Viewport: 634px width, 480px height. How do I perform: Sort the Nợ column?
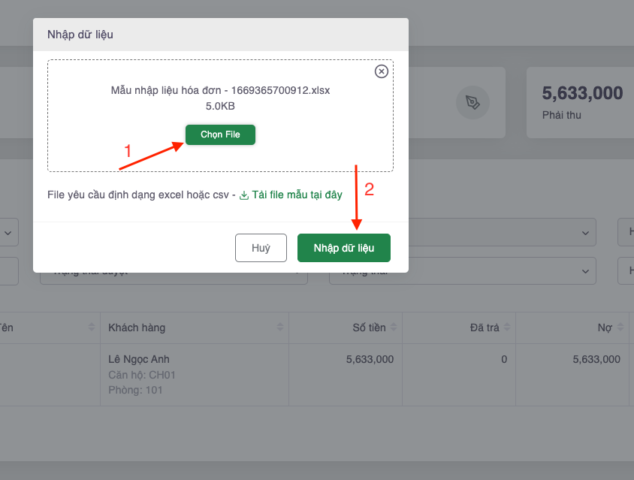626,327
